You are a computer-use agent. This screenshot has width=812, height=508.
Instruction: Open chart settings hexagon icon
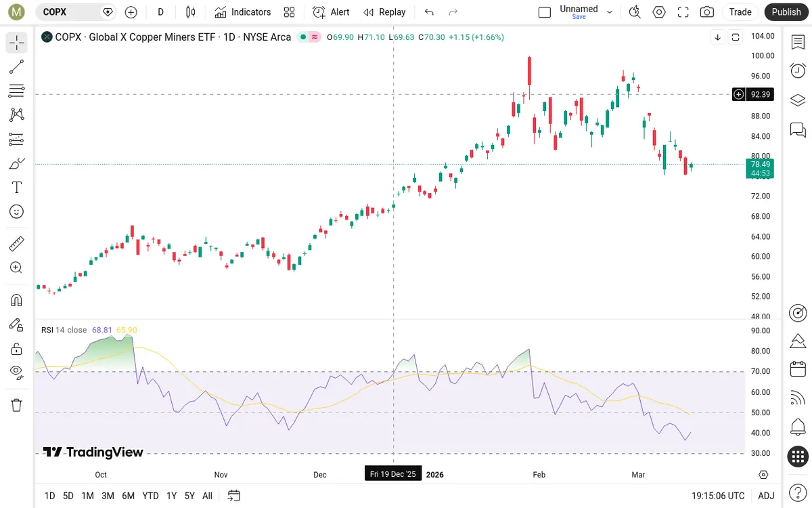click(x=659, y=12)
